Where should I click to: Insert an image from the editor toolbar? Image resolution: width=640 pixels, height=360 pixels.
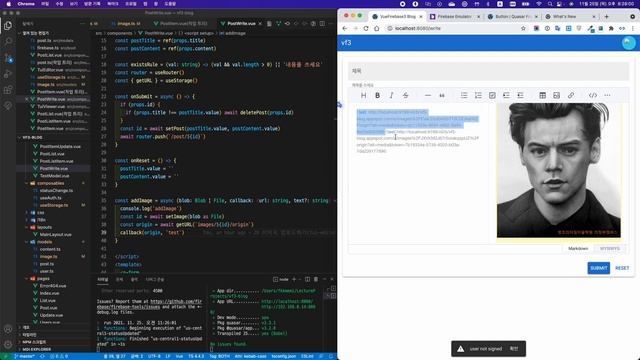pyautogui.click(x=556, y=95)
